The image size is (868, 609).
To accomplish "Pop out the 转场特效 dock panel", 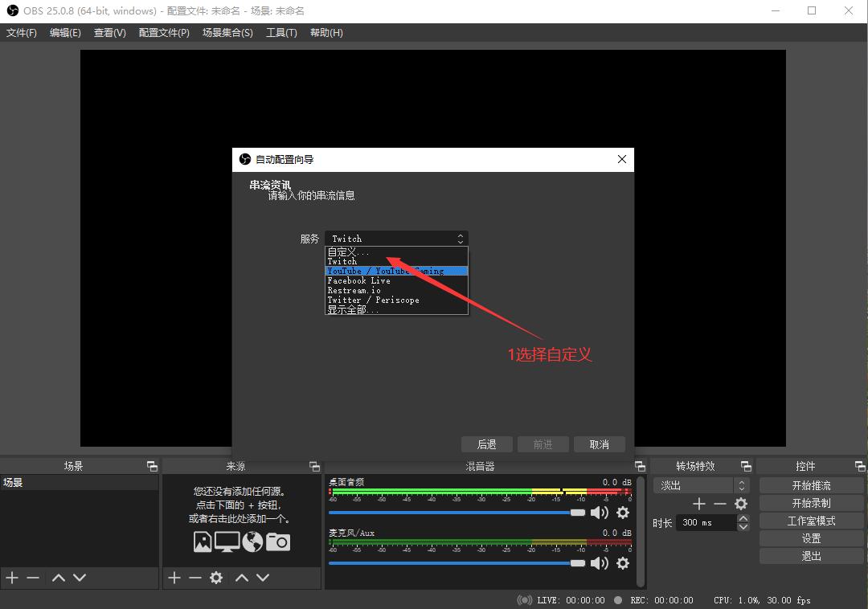I will 746,466.
